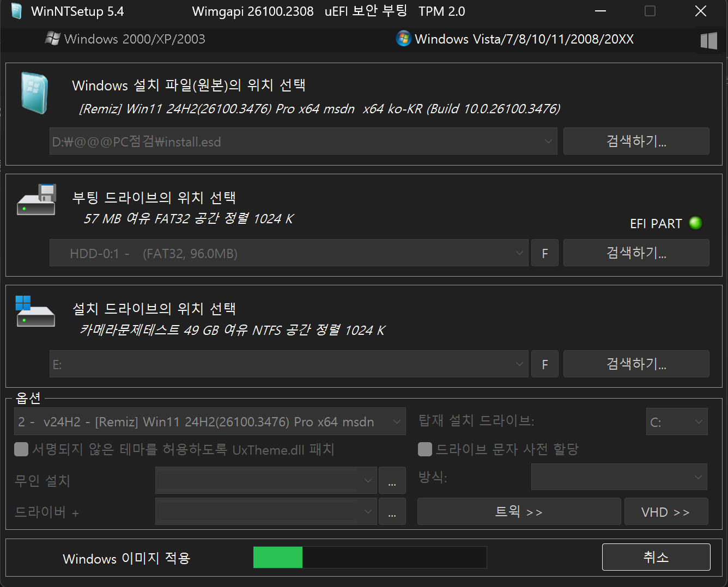The height and width of the screenshot is (587, 728).
Task: Click the Windows image apply progress bar
Action: coord(370,558)
